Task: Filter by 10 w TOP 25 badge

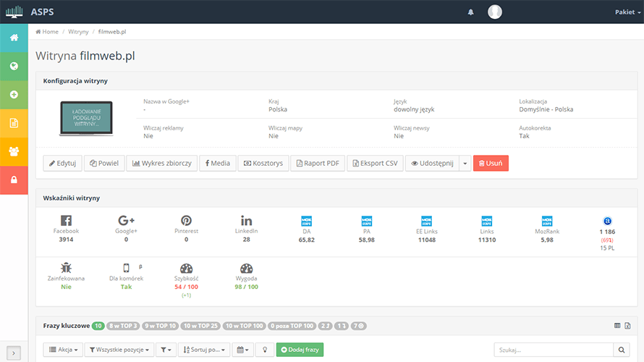Action: pyautogui.click(x=200, y=326)
